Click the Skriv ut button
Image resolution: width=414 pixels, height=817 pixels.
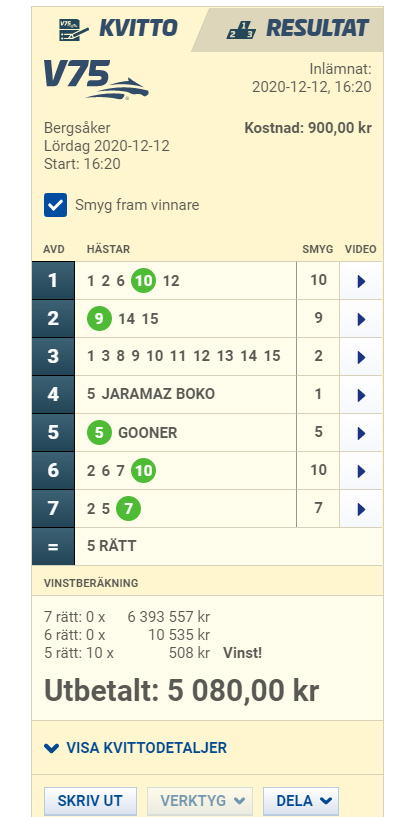[x=90, y=801]
